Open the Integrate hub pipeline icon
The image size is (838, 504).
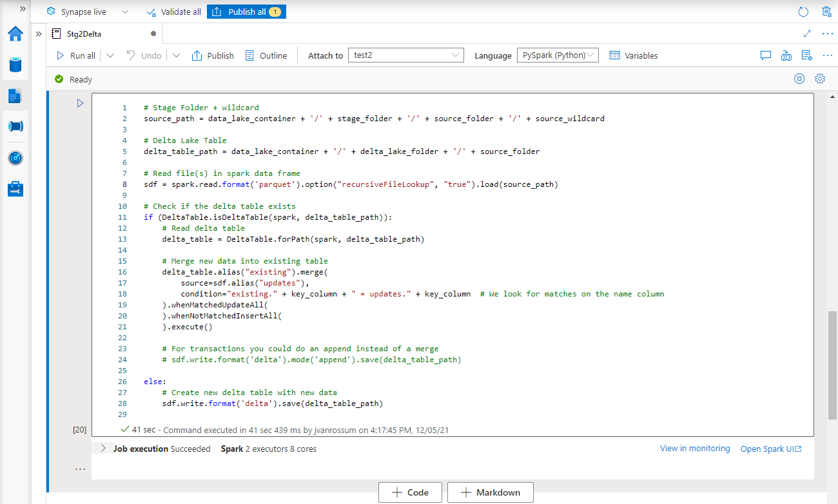15,126
